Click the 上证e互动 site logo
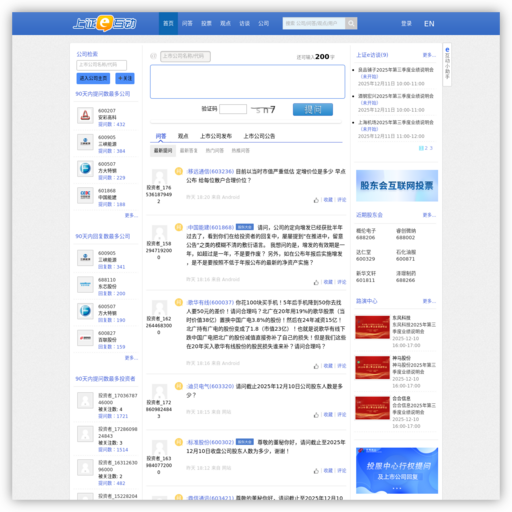This screenshot has width=512, height=512. click(105, 23)
